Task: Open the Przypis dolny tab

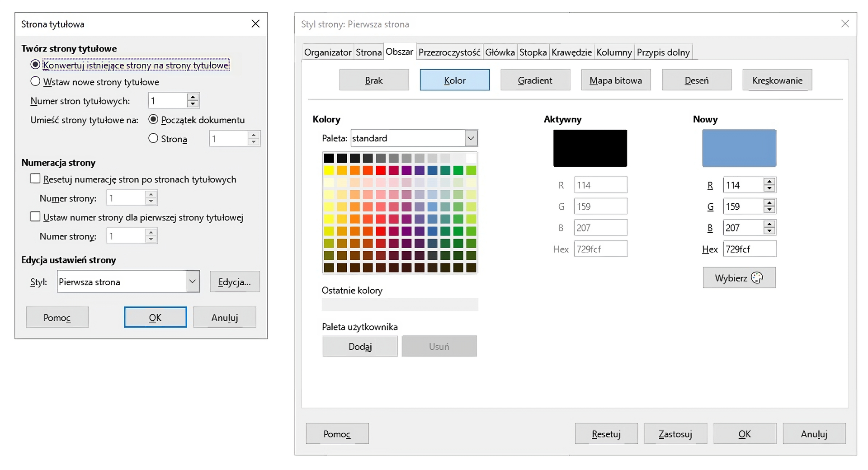Action: click(663, 52)
